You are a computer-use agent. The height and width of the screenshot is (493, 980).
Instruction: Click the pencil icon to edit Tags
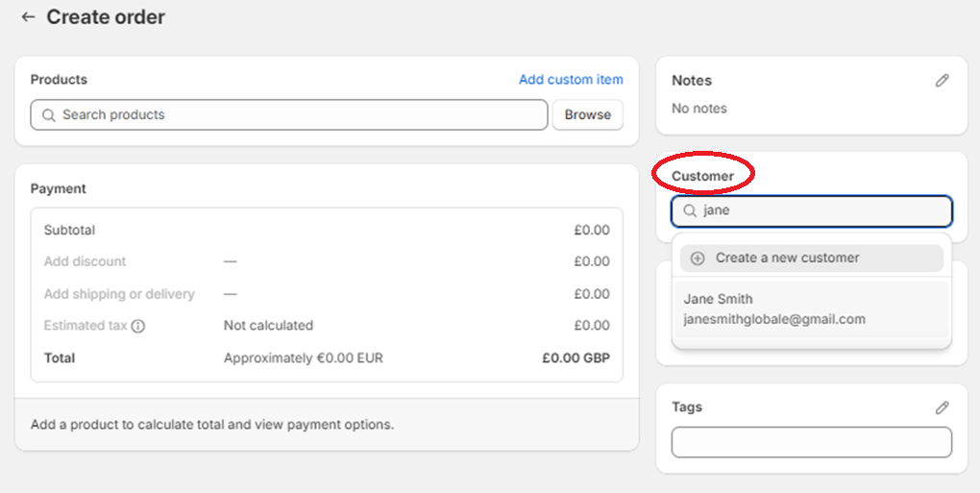[x=942, y=407]
